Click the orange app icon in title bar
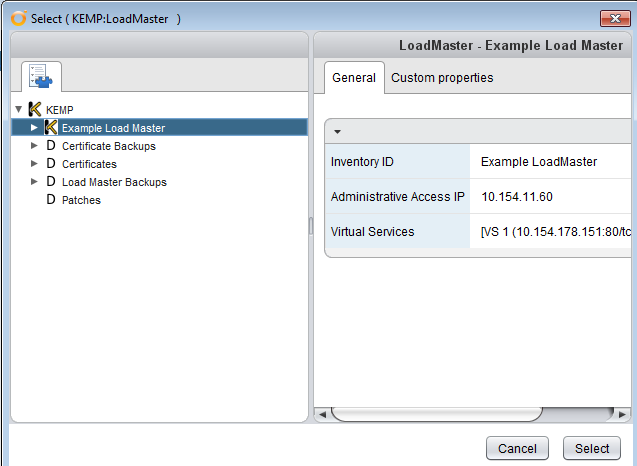637x466 pixels. [18, 18]
